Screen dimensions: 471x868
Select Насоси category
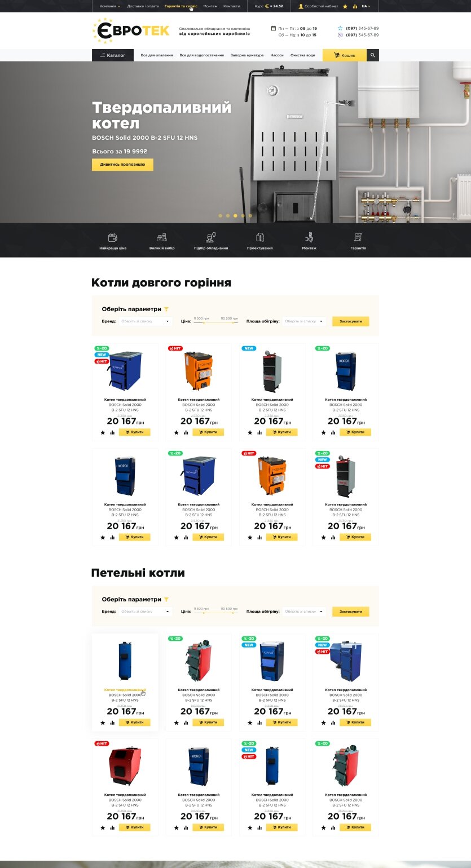click(x=277, y=55)
